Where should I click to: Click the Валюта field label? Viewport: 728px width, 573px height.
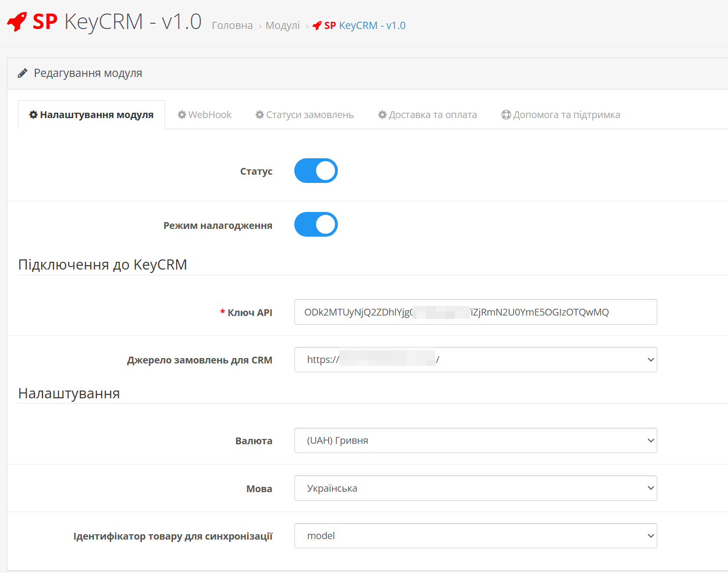[254, 441]
